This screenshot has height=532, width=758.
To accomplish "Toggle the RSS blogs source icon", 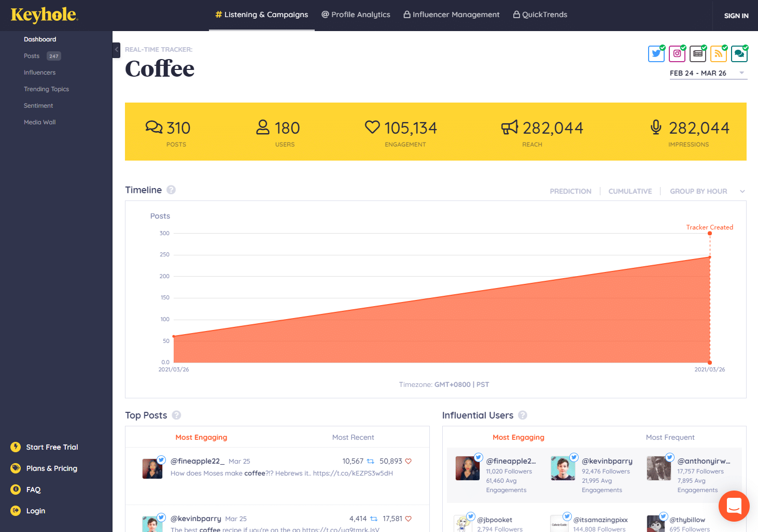I will [x=719, y=53].
